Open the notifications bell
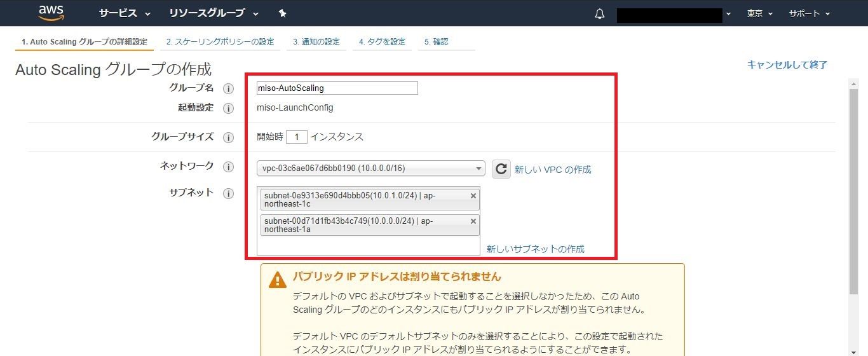The height and width of the screenshot is (356, 868). pos(599,14)
